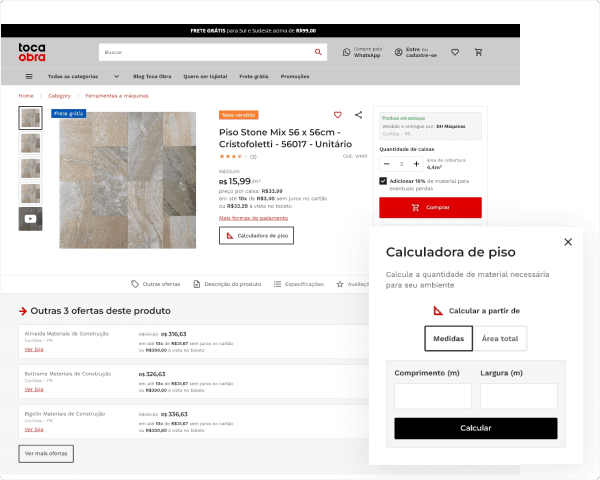Open the hamburger menu icon
Screen dimensions: 600x480
29,77
